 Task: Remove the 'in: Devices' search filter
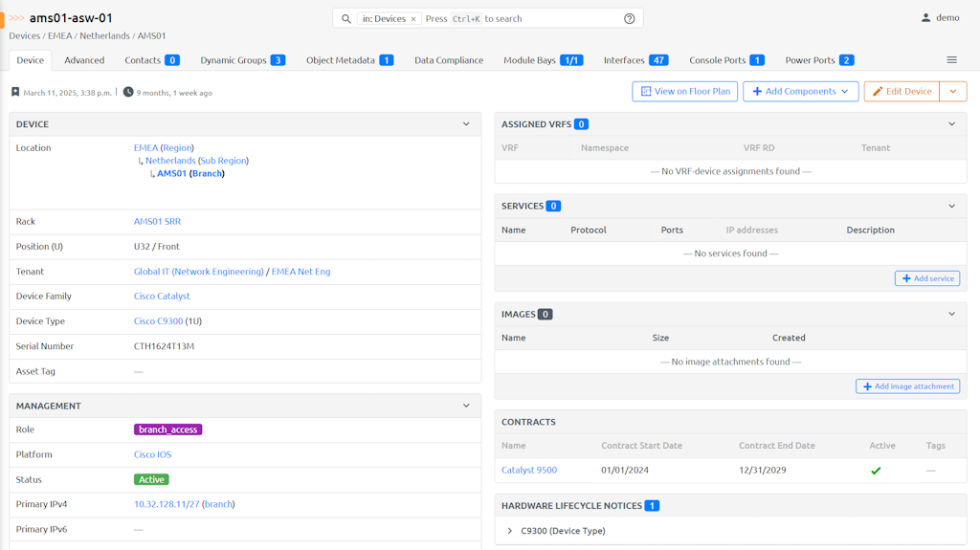[x=413, y=19]
